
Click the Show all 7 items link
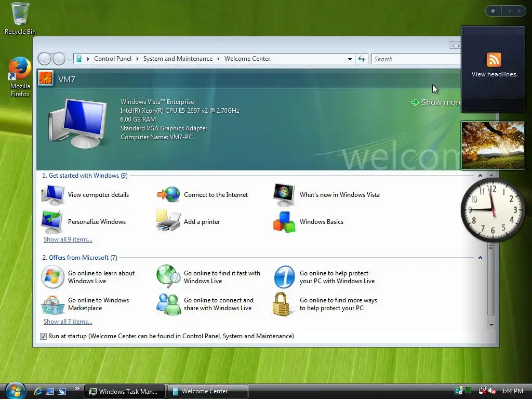[68, 321]
